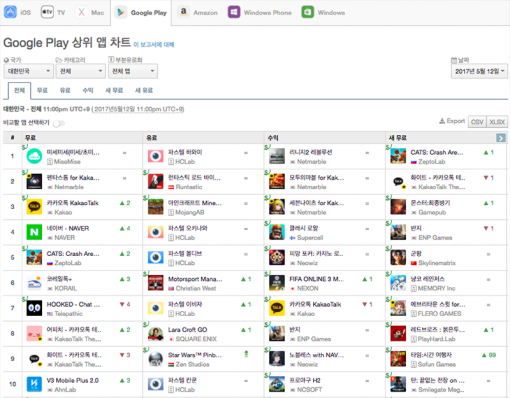Open the FIFA ONLINE 3 M app icon

[x=277, y=283]
